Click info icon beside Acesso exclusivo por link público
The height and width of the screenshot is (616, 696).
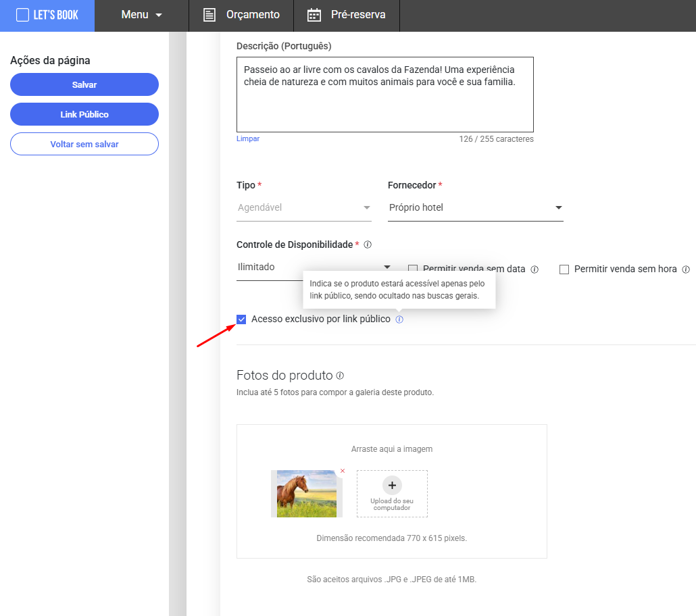point(399,319)
